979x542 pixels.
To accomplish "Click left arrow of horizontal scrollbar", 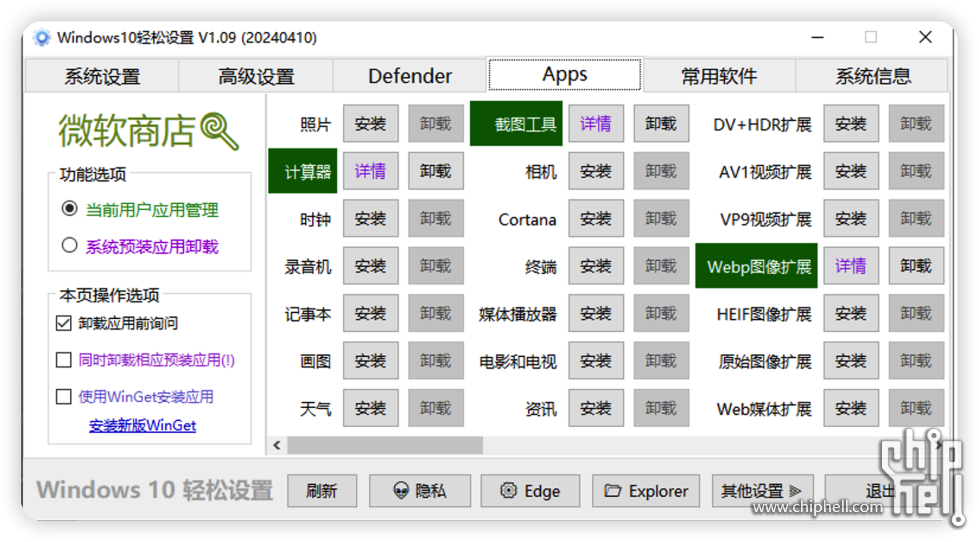I will click(x=277, y=445).
